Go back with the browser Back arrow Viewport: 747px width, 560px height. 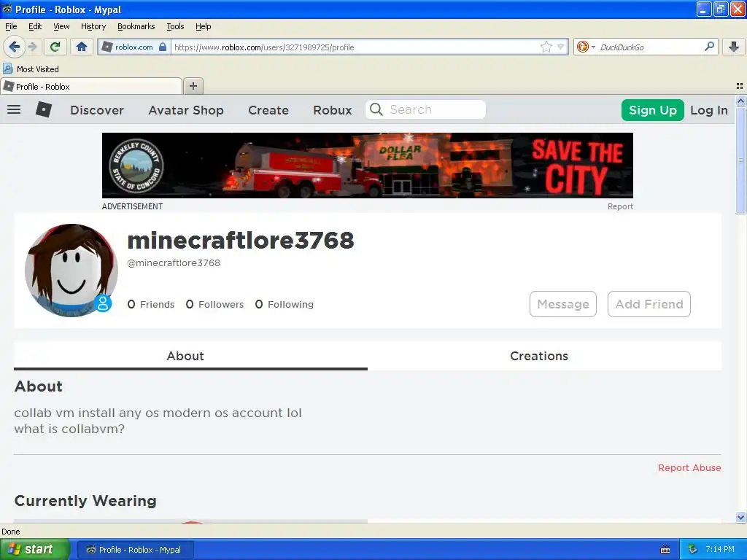pos(14,47)
